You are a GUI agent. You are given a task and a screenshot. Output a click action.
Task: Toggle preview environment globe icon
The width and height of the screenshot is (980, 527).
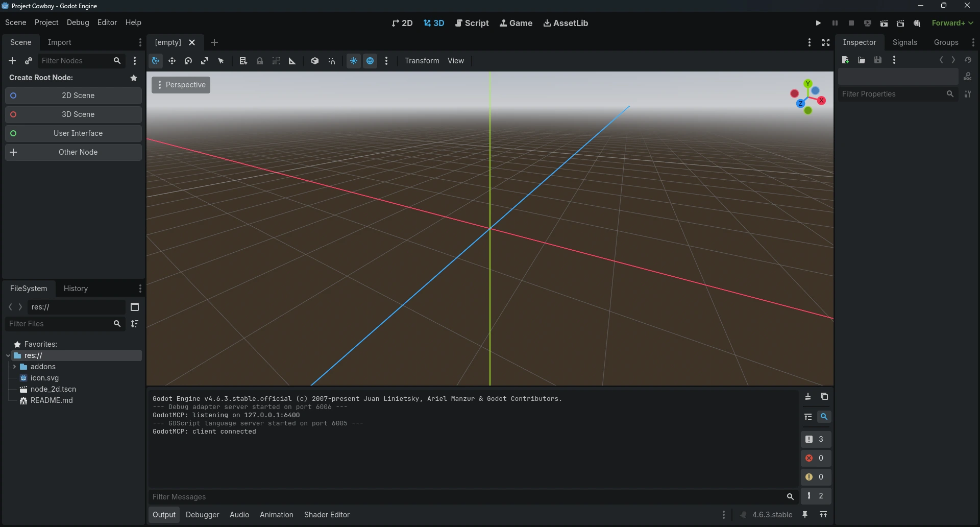click(370, 61)
